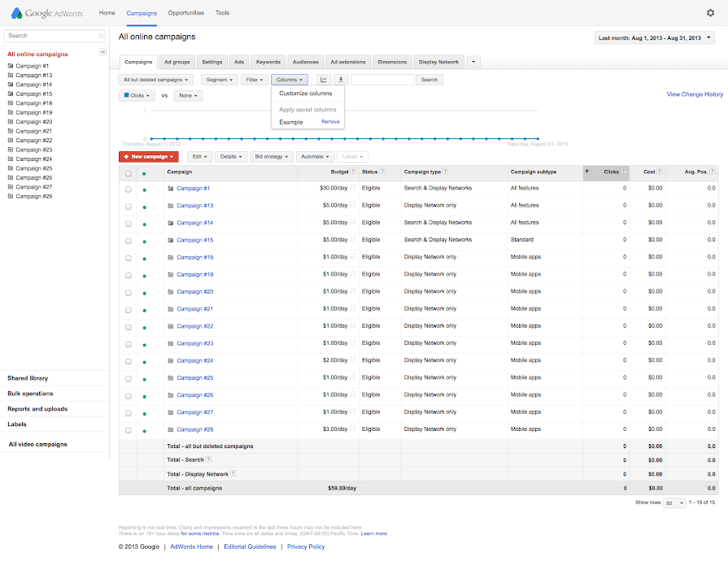
Task: Click the Google AdWords logo
Action: click(x=47, y=13)
